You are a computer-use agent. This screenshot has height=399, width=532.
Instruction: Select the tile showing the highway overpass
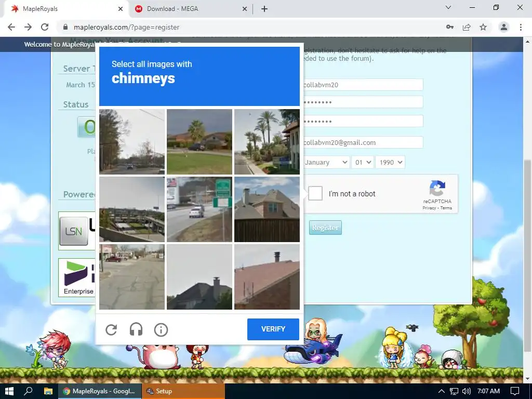tap(132, 209)
